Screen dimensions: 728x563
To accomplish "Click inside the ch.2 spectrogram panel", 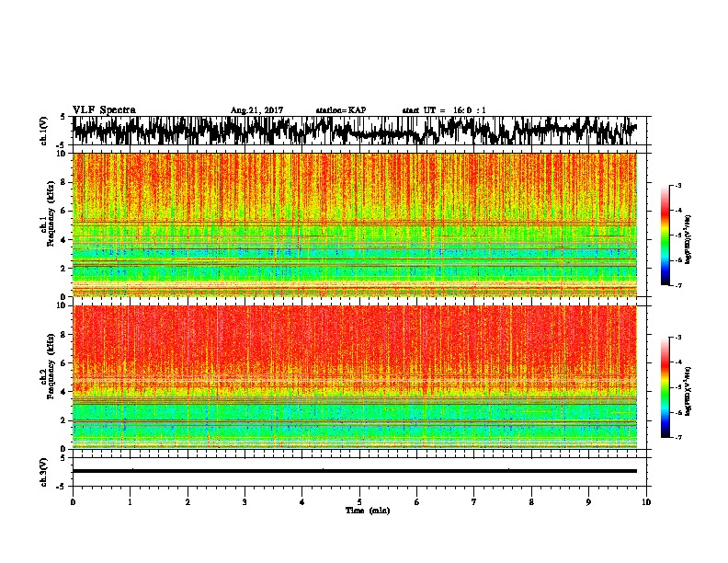I will [x=355, y=377].
